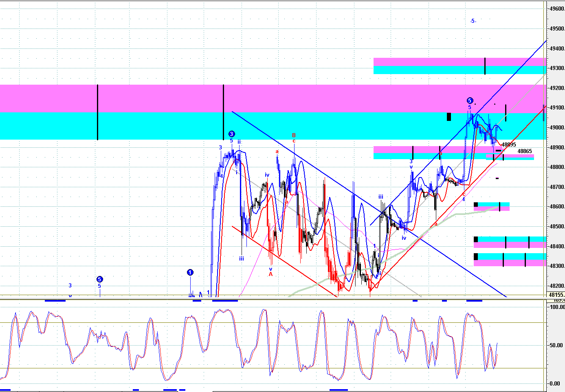Select the 48800 price axis label
Viewport: 565px width, 392px height.
pos(557,167)
